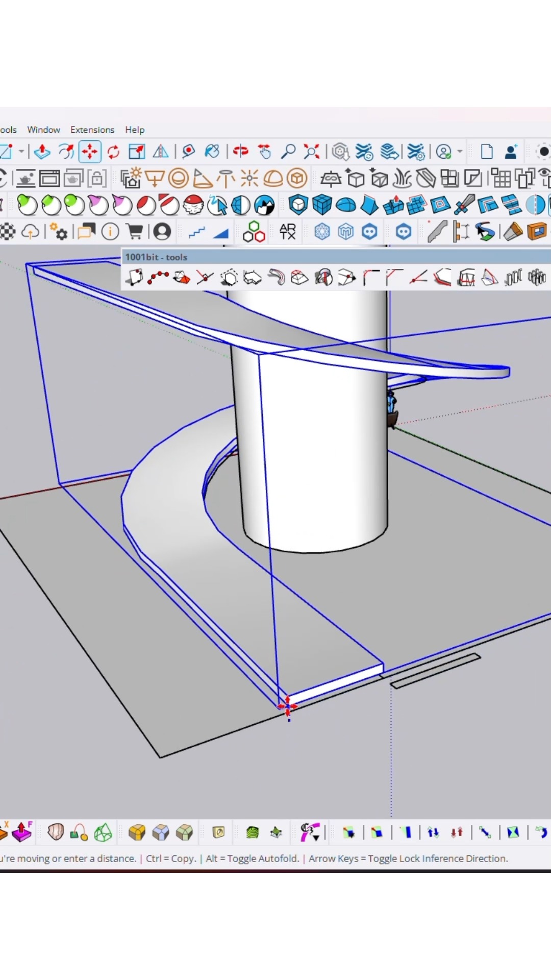The image size is (551, 980).
Task: Click the green wireframe mesh icon
Action: coord(103,832)
